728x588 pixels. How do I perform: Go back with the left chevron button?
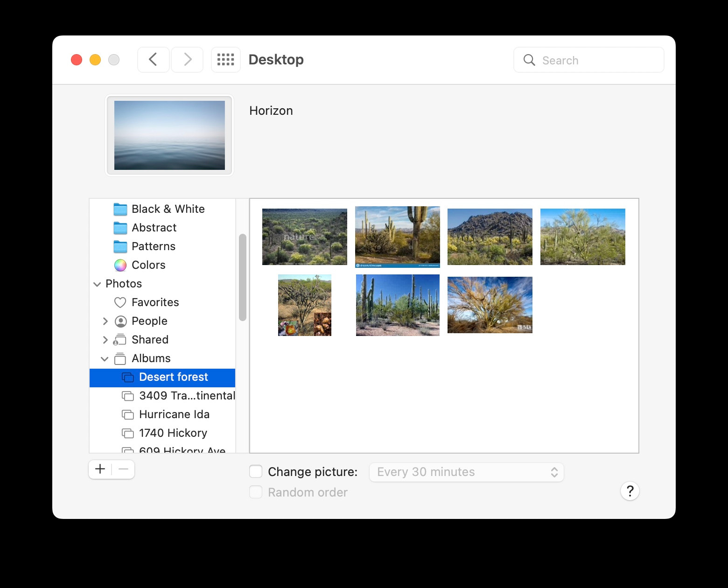[153, 60]
